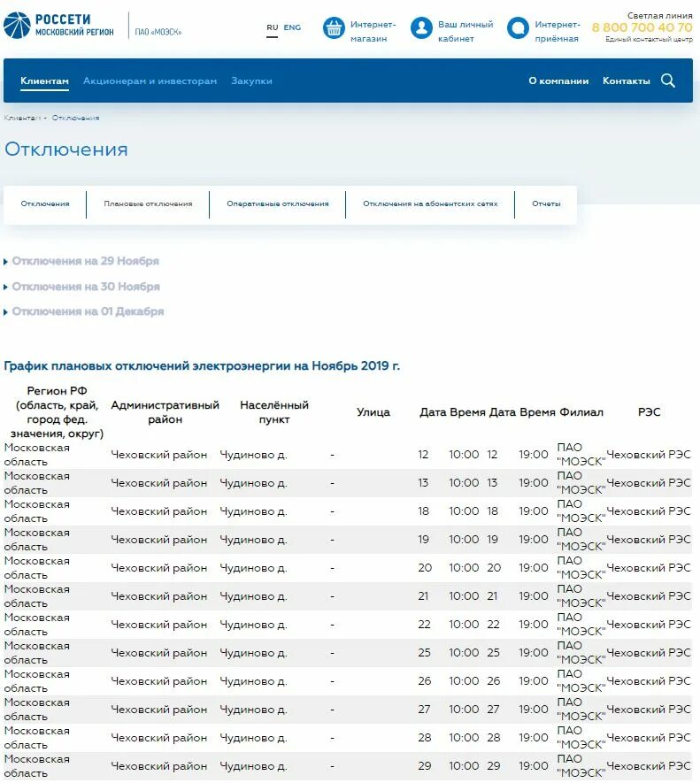This screenshot has width=700, height=783.
Task: Click Московская область in date 13 row
Action: (x=37, y=483)
